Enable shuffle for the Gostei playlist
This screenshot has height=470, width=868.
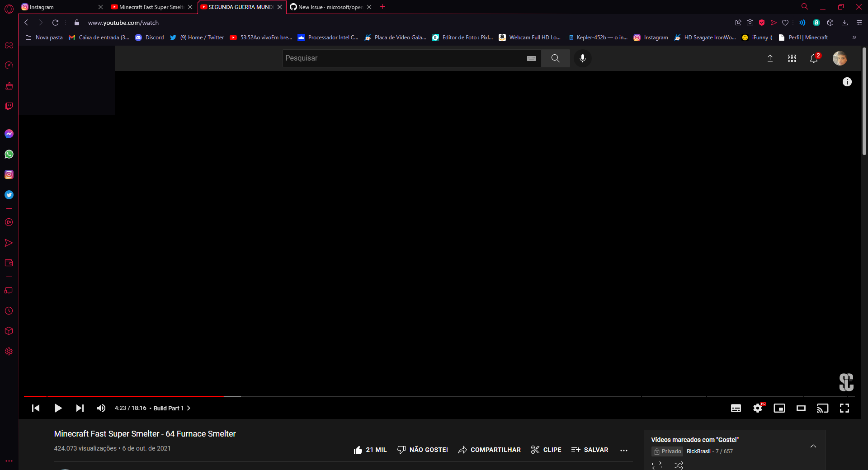pyautogui.click(x=678, y=465)
